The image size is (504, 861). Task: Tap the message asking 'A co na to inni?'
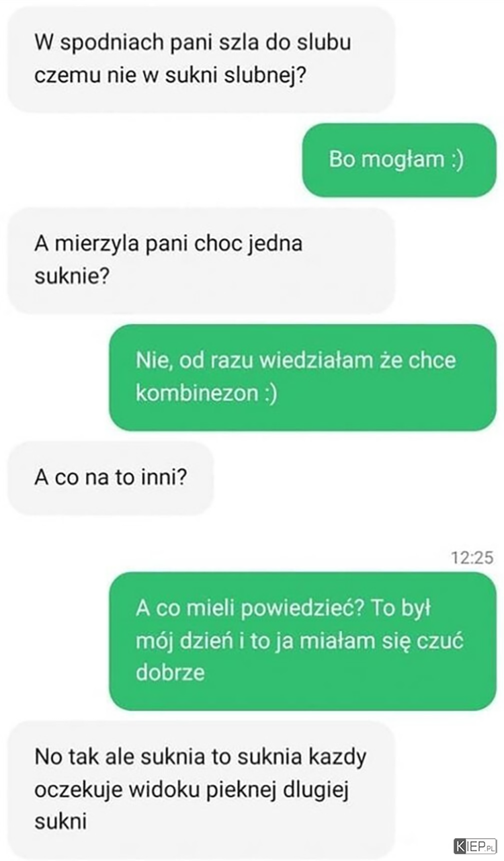point(111,478)
